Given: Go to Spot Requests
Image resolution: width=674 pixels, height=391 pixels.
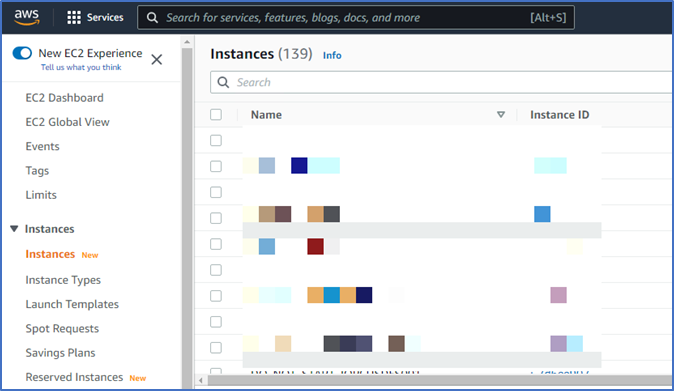Looking at the screenshot, I should pyautogui.click(x=62, y=329).
